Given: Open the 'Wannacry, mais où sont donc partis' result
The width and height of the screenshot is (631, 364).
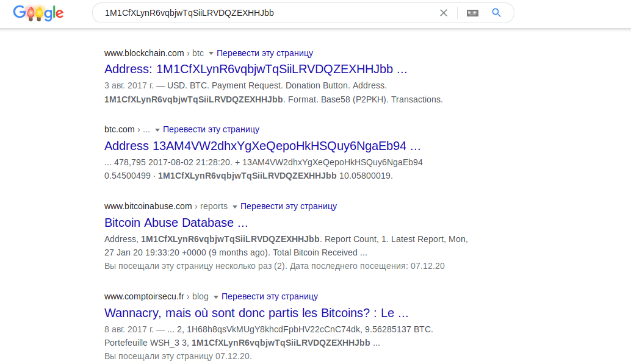Looking at the screenshot, I should 256,313.
